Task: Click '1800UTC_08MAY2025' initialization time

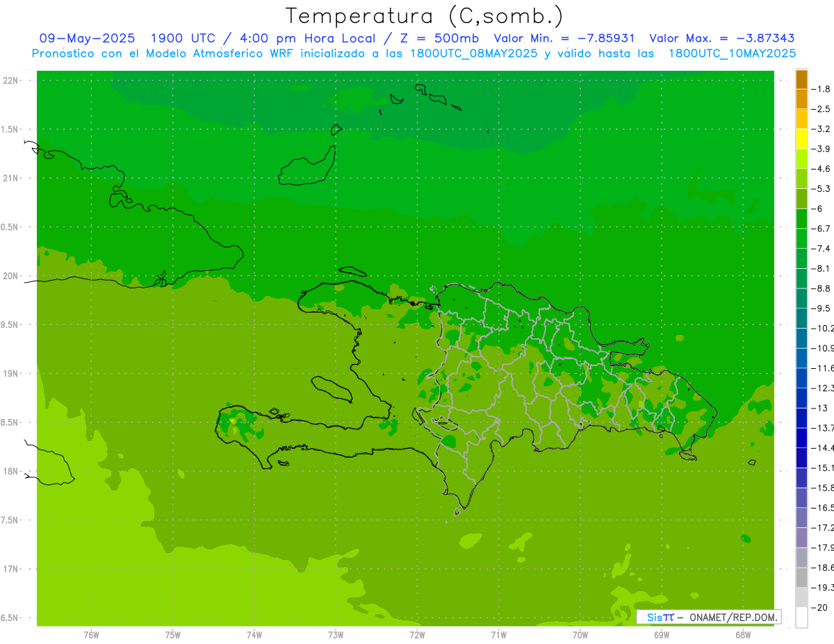Action: 473,53
